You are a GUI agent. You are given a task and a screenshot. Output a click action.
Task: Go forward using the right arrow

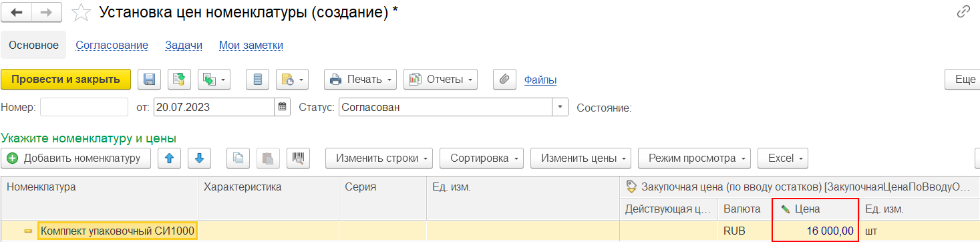click(x=47, y=12)
